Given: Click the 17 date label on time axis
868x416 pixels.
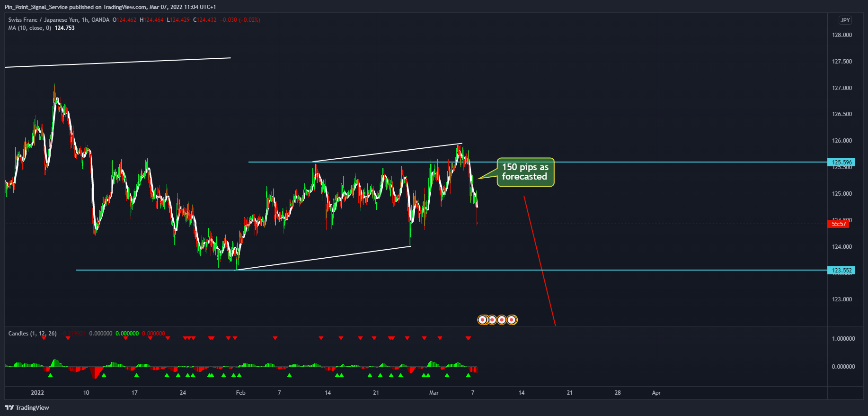Looking at the screenshot, I should pos(134,393).
